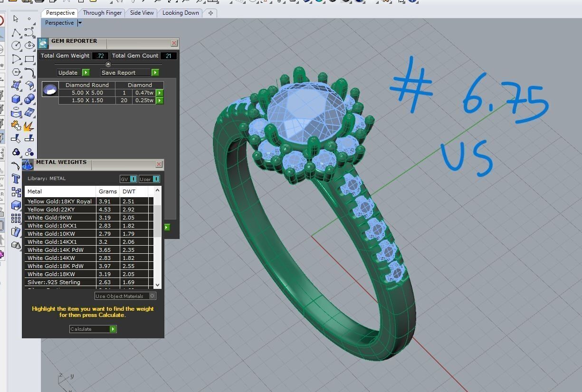582x392 pixels.
Task: Select the arrow pointer tool
Action: coord(16,19)
